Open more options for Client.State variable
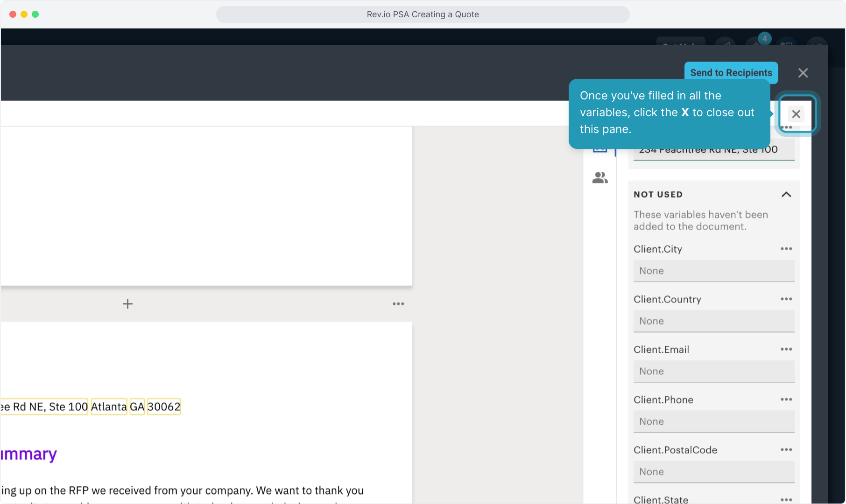The image size is (846, 504). 786,499
